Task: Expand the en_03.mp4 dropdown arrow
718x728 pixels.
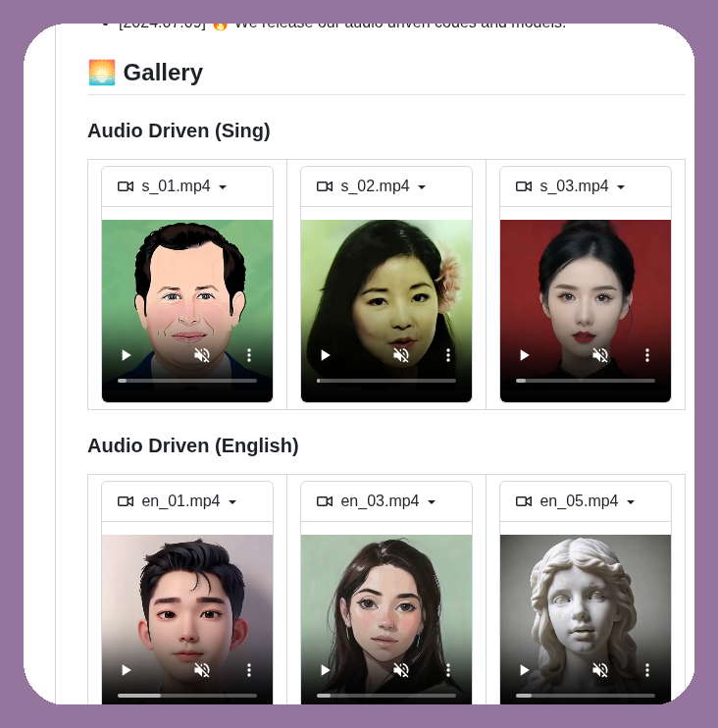Action: tap(432, 502)
